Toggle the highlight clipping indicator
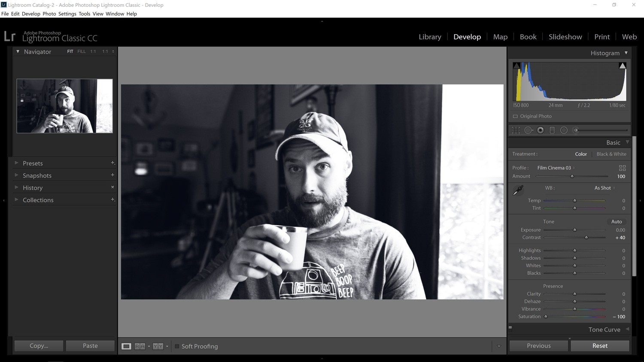The height and width of the screenshot is (362, 644). tap(623, 65)
